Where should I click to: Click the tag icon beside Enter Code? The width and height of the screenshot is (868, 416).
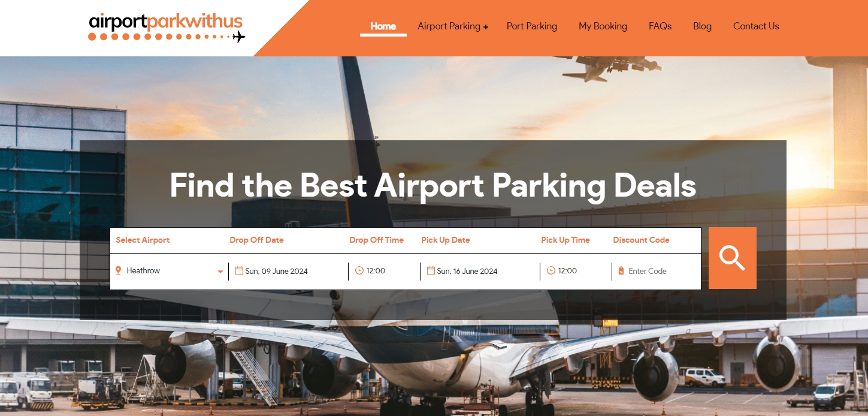621,271
